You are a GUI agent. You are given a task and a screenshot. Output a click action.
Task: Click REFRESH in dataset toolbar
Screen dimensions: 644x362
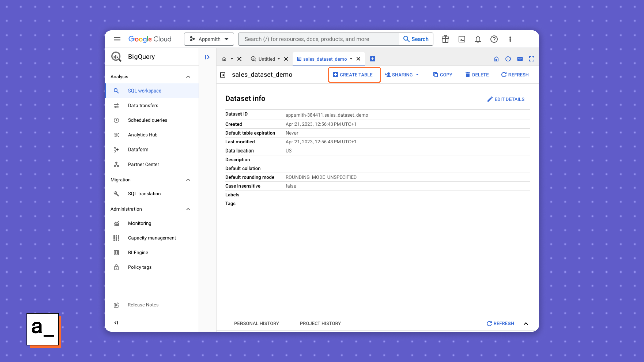click(x=515, y=75)
